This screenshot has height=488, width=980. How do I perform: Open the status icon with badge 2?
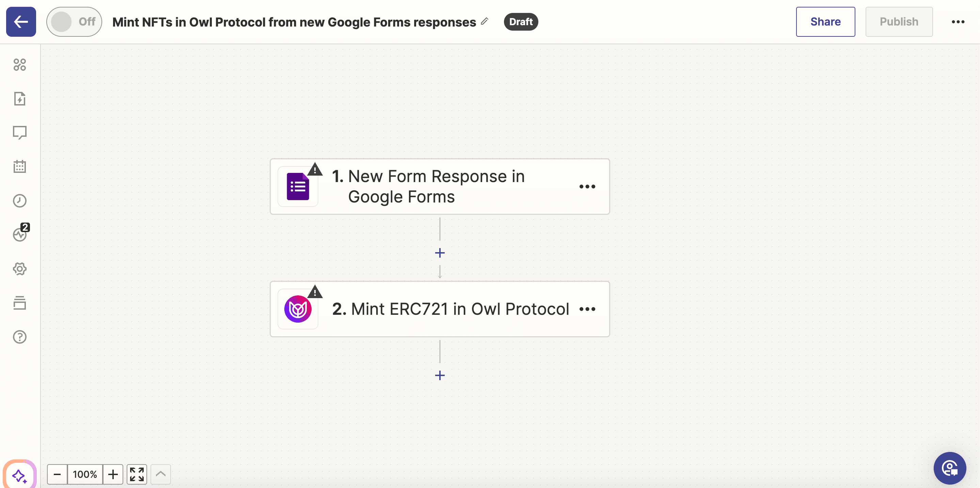coord(20,234)
